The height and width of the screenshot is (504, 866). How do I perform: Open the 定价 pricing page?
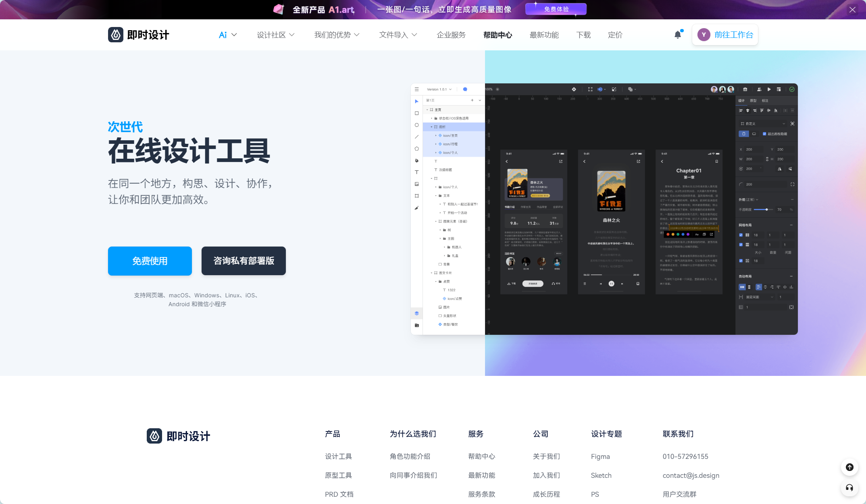click(615, 35)
